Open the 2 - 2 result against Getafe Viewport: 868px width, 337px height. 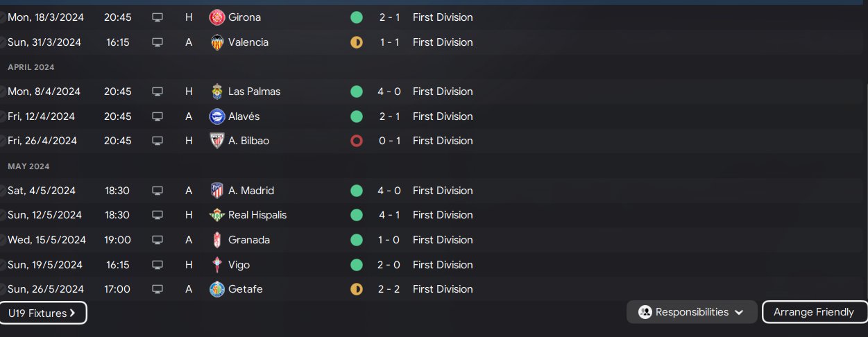click(389, 289)
